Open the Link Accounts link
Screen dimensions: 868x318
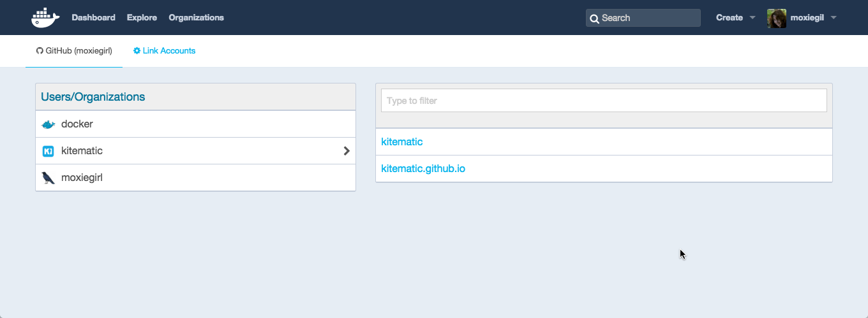pos(168,51)
